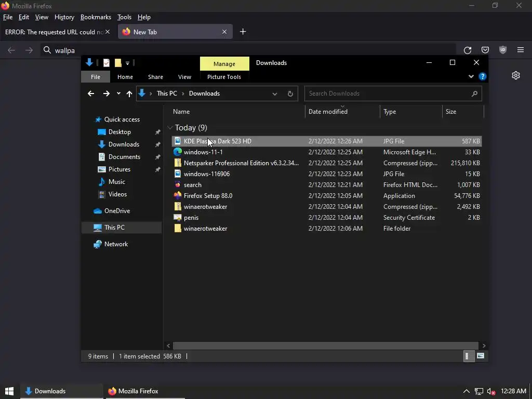Switch to the Share ribbon tab
This screenshot has height=399, width=532.
point(155,77)
